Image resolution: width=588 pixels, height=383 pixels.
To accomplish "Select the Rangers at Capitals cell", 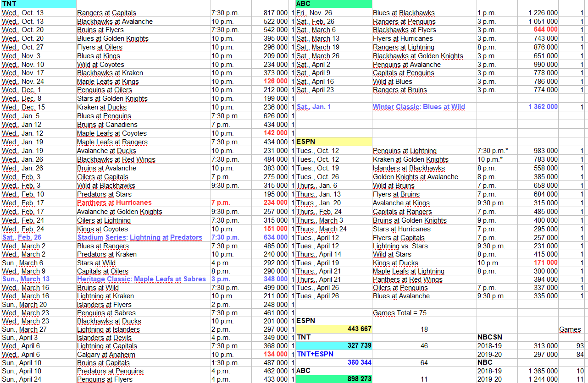I will tap(106, 13).
